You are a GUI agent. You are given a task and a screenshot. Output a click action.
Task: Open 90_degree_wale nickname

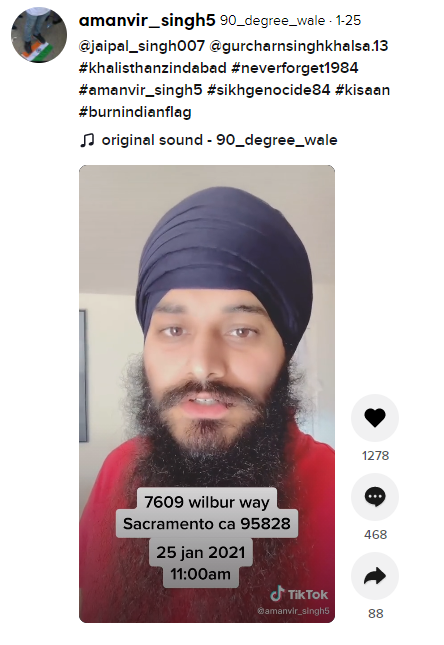click(272, 21)
